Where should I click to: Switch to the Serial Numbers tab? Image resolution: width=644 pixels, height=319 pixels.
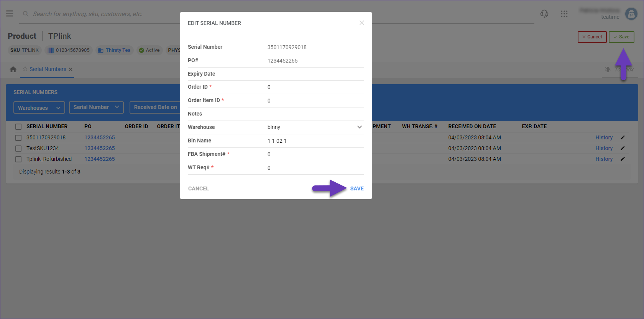pyautogui.click(x=48, y=69)
